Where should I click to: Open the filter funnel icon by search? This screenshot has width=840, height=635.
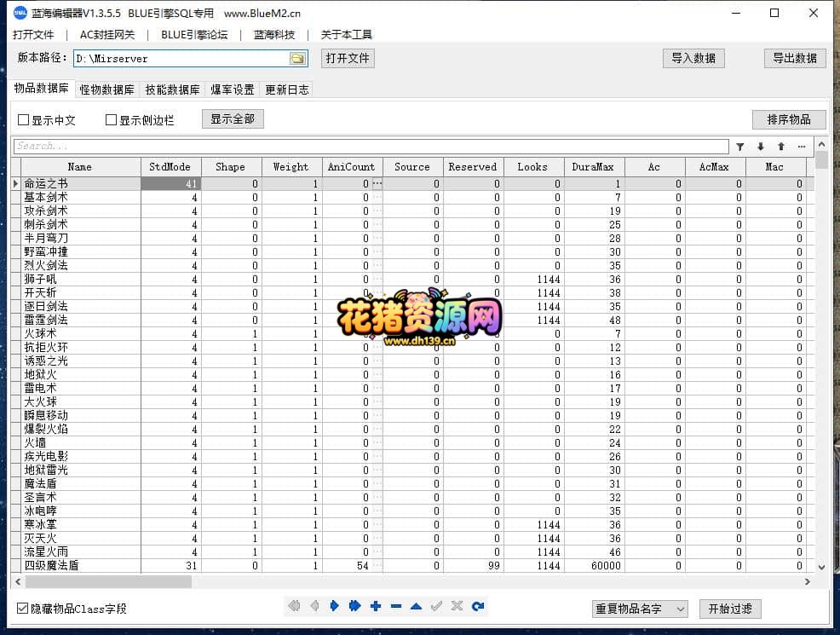739,147
